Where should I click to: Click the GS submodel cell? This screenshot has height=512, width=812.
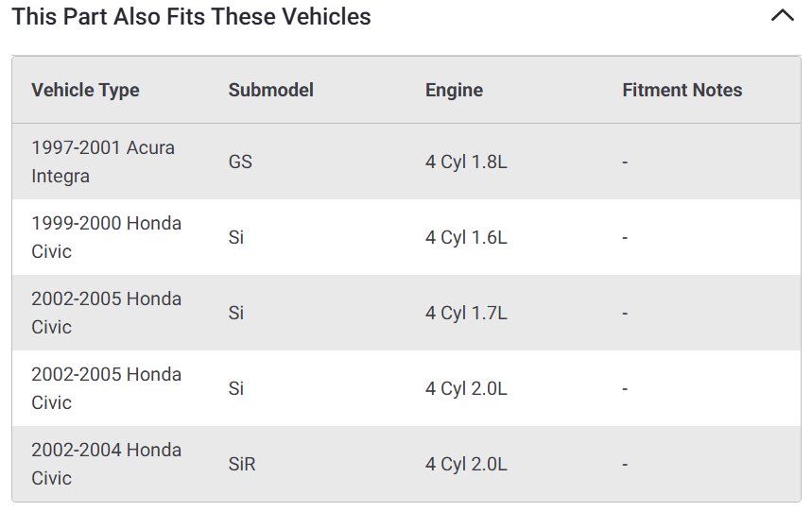tap(240, 162)
